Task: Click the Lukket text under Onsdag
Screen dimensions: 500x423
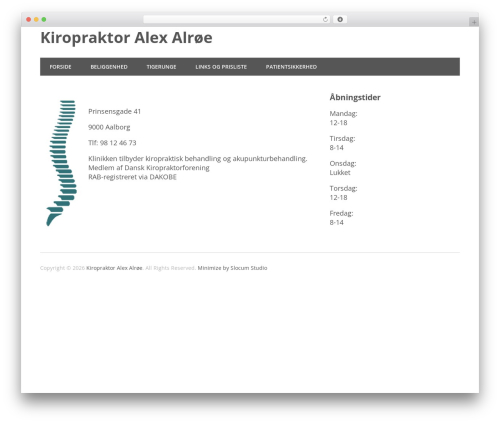Action: (x=340, y=173)
